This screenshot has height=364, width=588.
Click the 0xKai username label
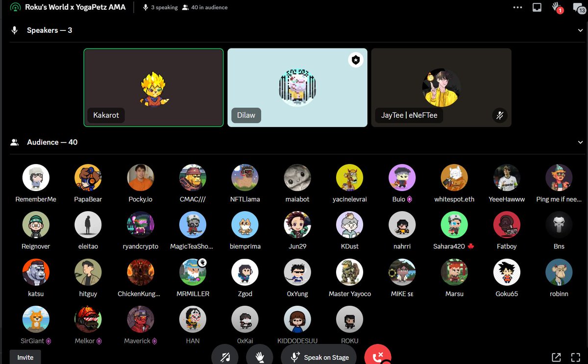[x=245, y=341]
